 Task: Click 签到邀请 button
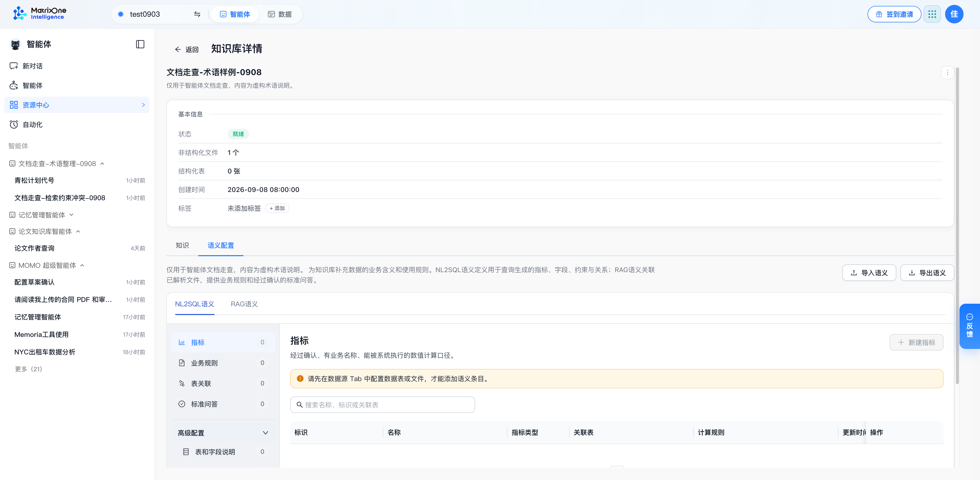[x=894, y=14]
